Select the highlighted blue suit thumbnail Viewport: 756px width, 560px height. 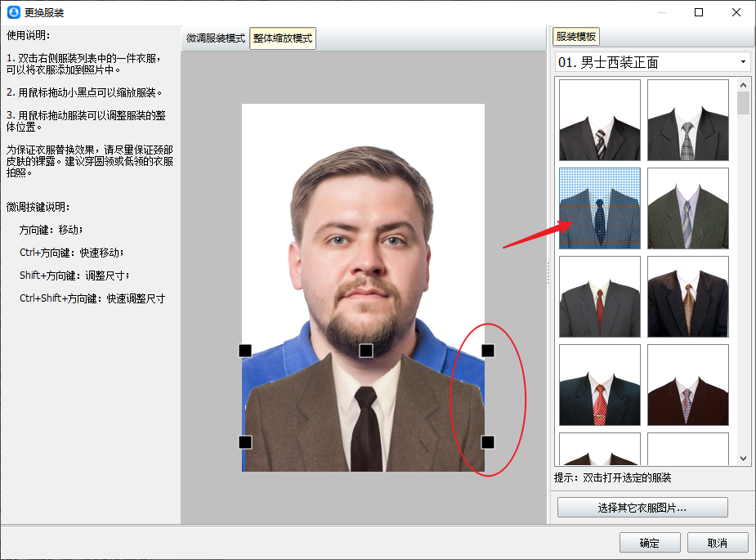pyautogui.click(x=600, y=208)
